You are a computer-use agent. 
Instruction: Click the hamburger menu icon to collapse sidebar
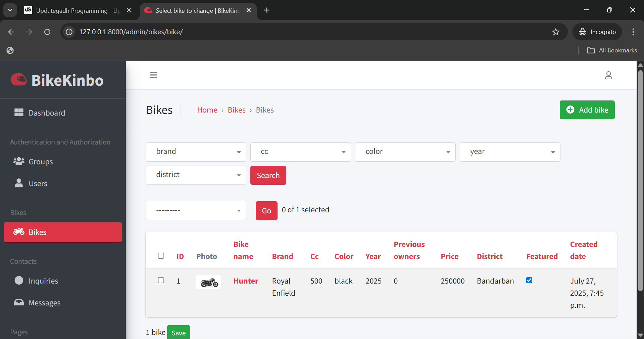153,75
